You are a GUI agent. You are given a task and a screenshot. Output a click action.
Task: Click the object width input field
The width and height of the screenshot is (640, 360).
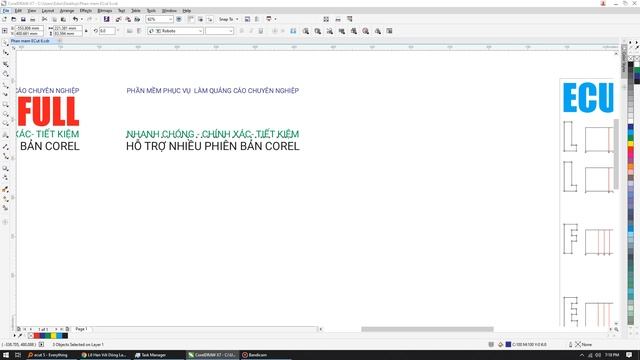click(67, 28)
